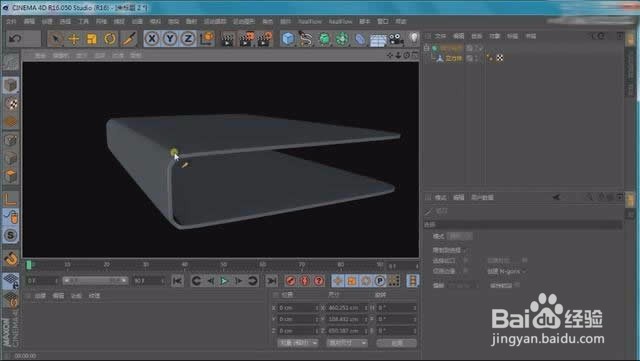
Task: Open the viewport 摄像机 menu
Action: [61, 55]
